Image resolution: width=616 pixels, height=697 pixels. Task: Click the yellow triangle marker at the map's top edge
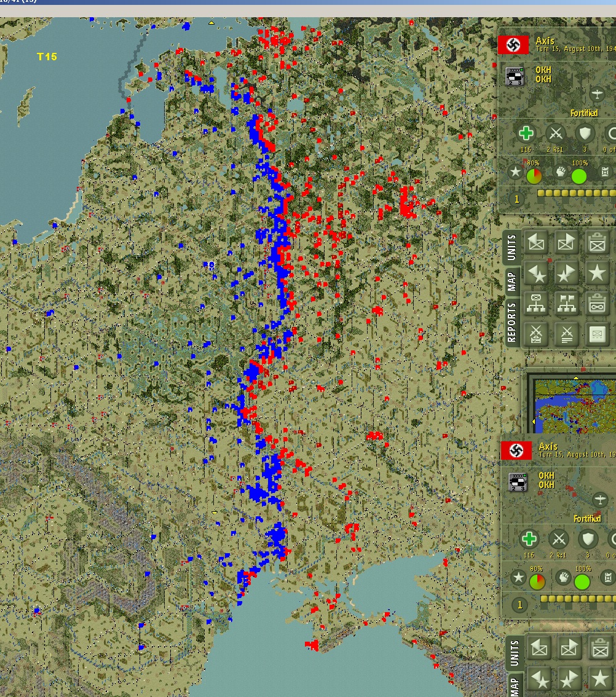(x=211, y=22)
